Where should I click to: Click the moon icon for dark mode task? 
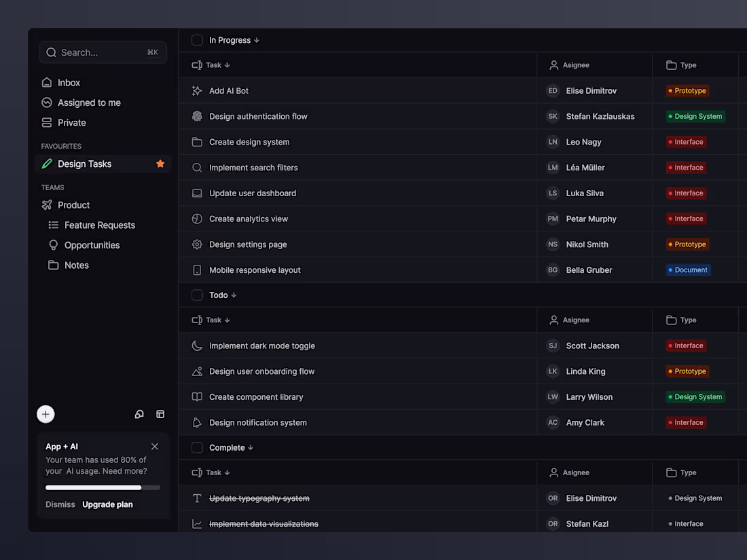tap(197, 346)
